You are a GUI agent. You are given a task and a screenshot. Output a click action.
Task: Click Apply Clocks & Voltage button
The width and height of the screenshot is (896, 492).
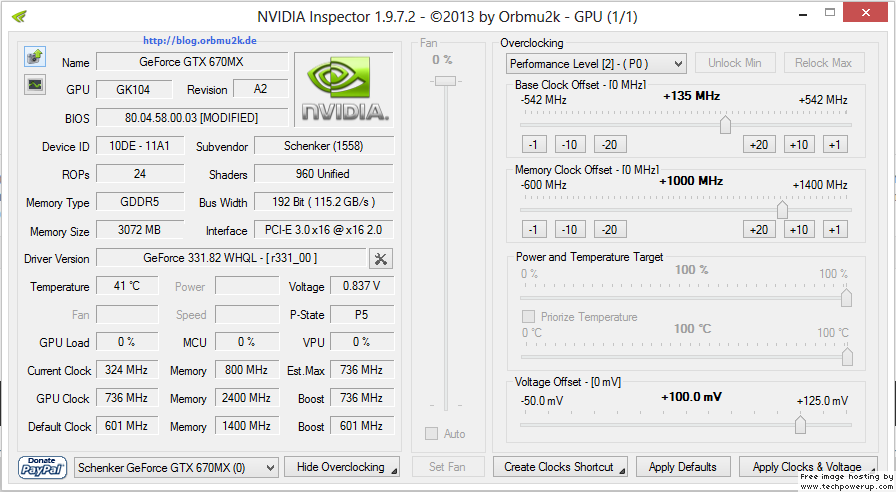pos(809,467)
